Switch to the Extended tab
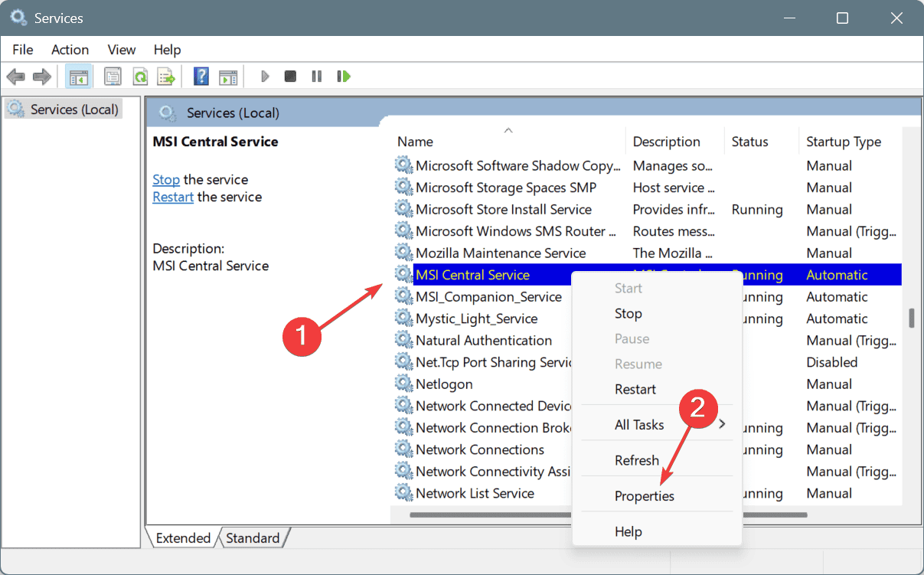The width and height of the screenshot is (924, 575). point(183,538)
